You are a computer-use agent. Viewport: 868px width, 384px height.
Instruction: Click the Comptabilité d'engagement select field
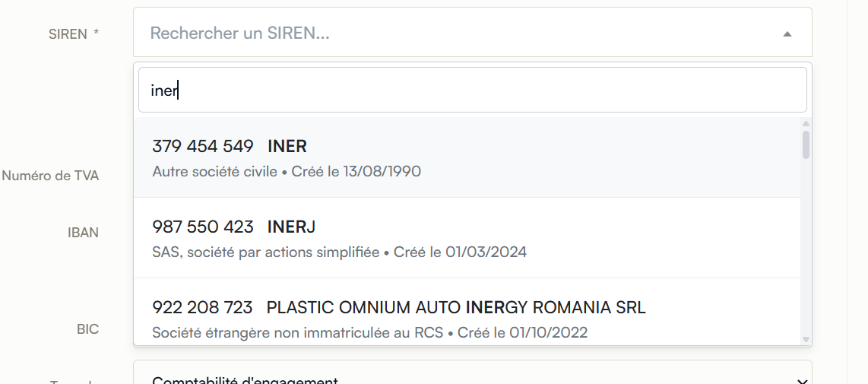[472, 373]
